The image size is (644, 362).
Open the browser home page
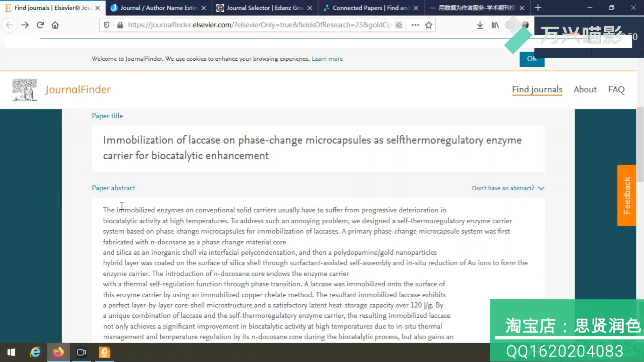click(55, 25)
